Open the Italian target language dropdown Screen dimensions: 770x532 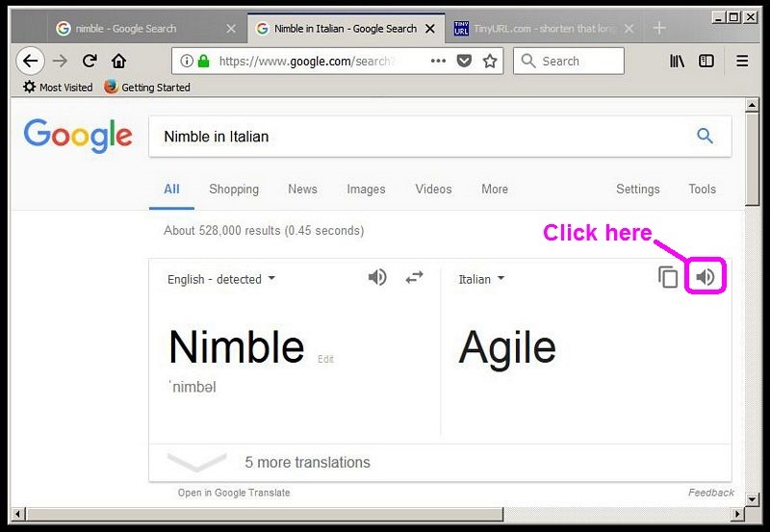click(x=481, y=279)
